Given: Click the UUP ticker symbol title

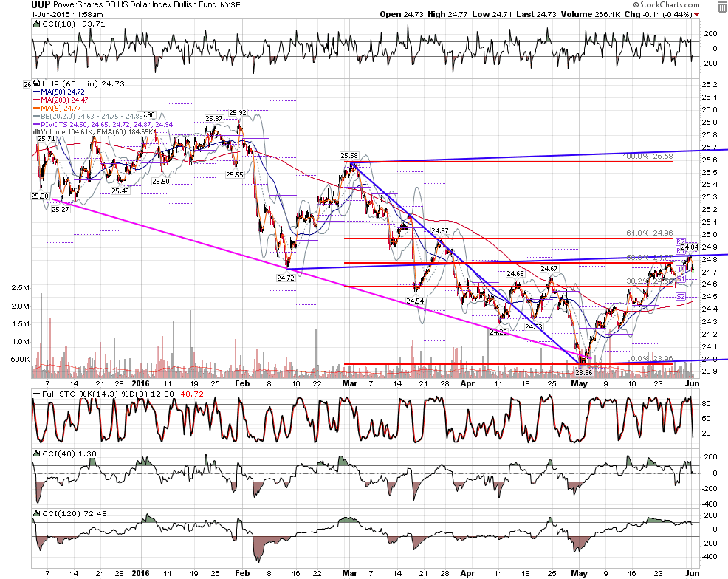Looking at the screenshot, I should [41, 4].
